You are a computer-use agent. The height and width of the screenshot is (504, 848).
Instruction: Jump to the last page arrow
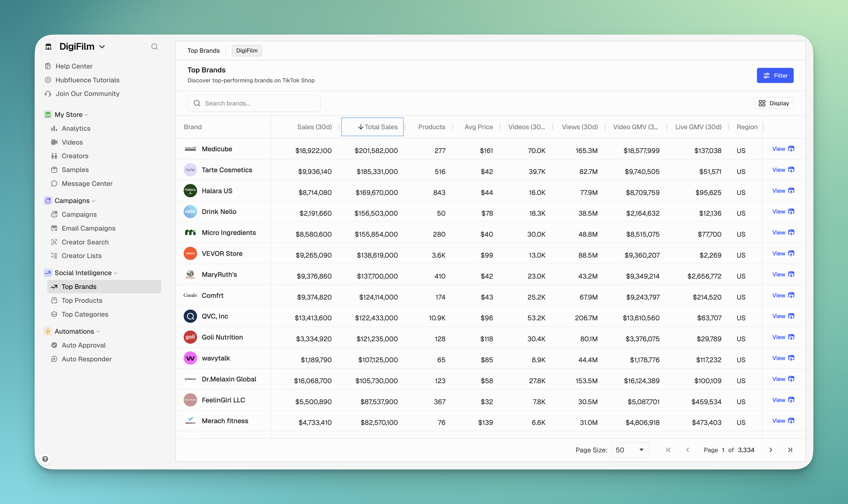click(x=790, y=450)
